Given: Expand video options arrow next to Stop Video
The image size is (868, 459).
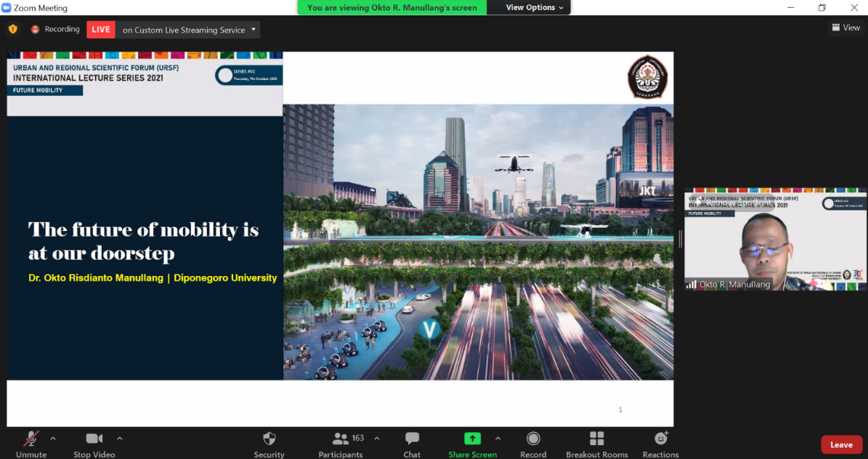Looking at the screenshot, I should coord(120,438).
